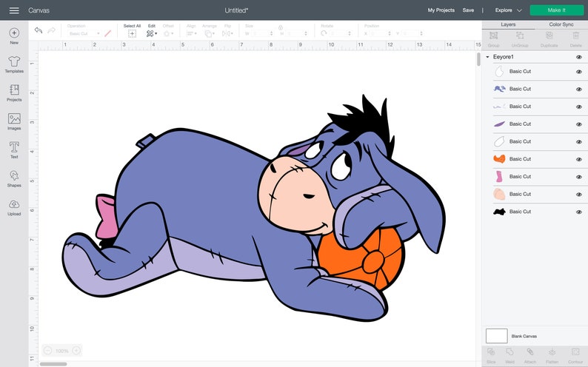Image resolution: width=588 pixels, height=367 pixels.
Task: Open the Arrange dropdown
Action: [209, 34]
